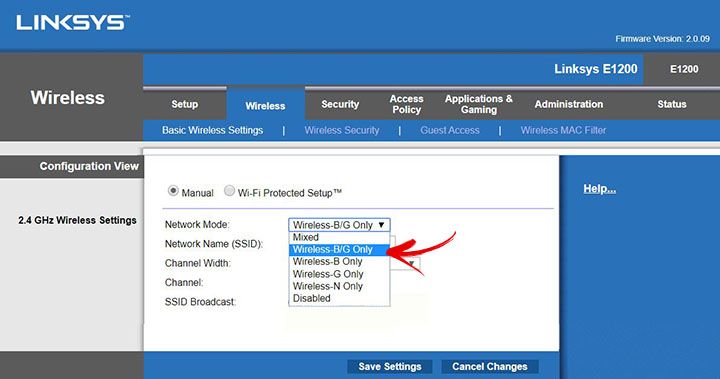Open the Wireless Security sub-tab
The image size is (720, 379).
pyautogui.click(x=342, y=130)
